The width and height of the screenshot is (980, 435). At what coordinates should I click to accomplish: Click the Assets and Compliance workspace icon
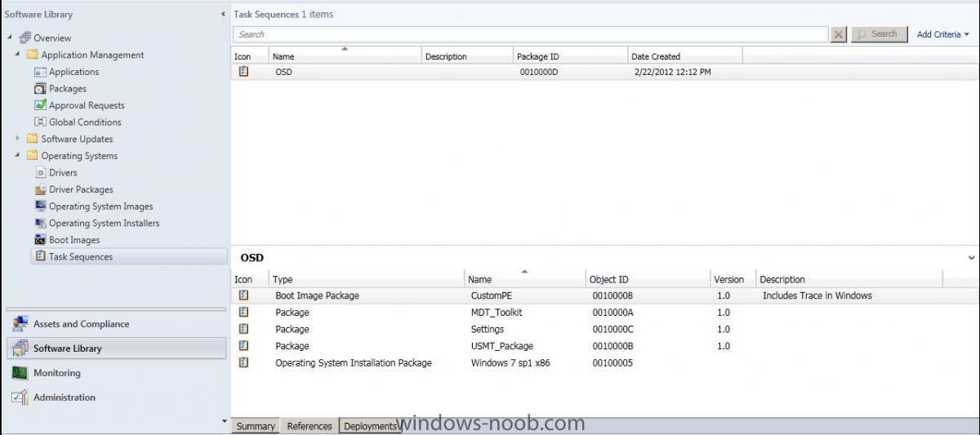(20, 323)
